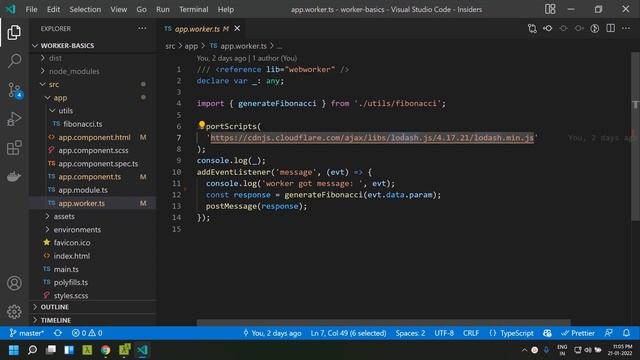Screen dimensions: 640x360
Task: Open Source Control view with badge
Action: click(x=15, y=90)
